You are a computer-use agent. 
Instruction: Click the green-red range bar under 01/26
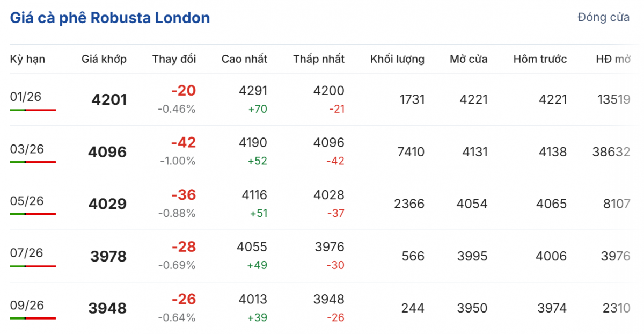point(33,110)
